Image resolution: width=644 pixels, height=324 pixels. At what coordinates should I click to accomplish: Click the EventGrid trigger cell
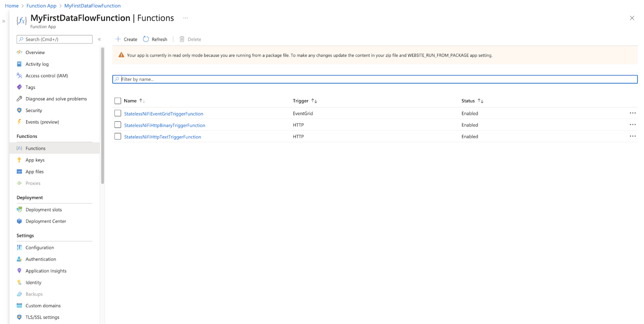[x=303, y=113]
